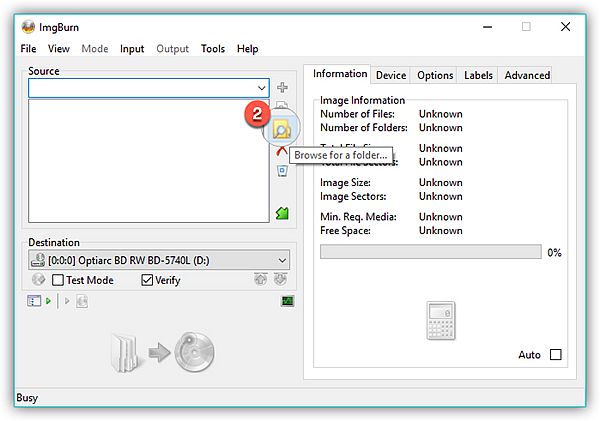Click the green arrow icon below source list
Screen dimensions: 600x421
click(282, 213)
